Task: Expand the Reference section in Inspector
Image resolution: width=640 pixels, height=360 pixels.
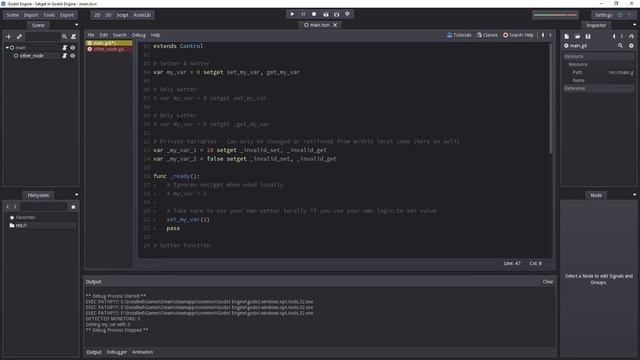Action: click(x=599, y=88)
